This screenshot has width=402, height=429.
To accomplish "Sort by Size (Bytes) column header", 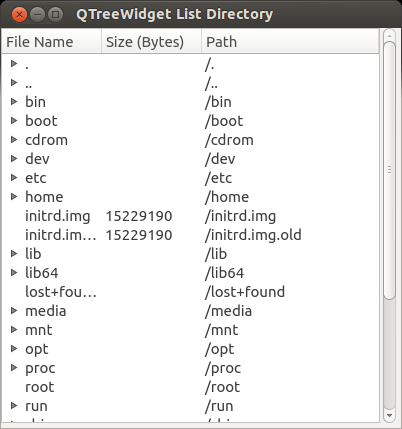I will click(152, 41).
